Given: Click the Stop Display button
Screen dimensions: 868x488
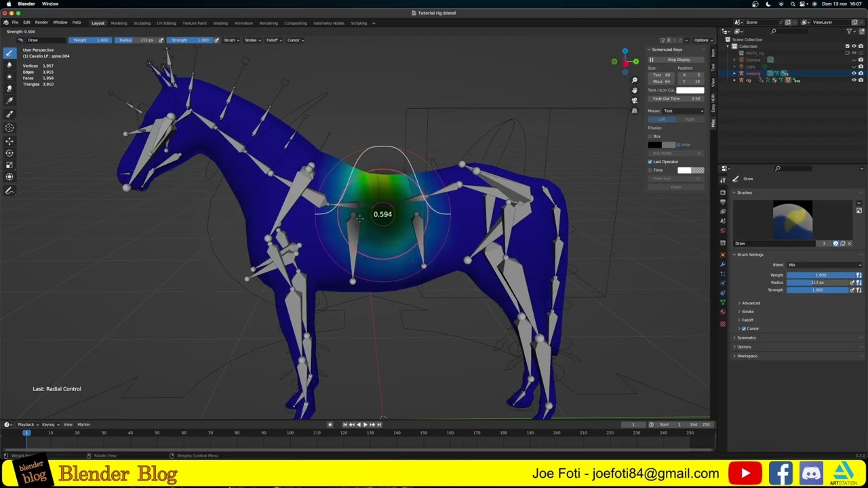Looking at the screenshot, I should click(x=676, y=60).
